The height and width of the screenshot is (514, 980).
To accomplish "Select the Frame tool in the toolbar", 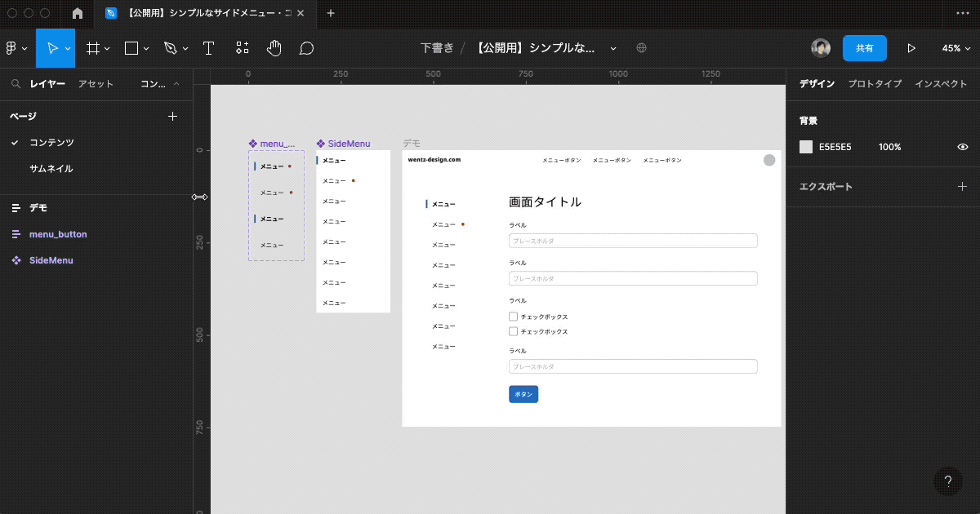I will click(x=92, y=48).
